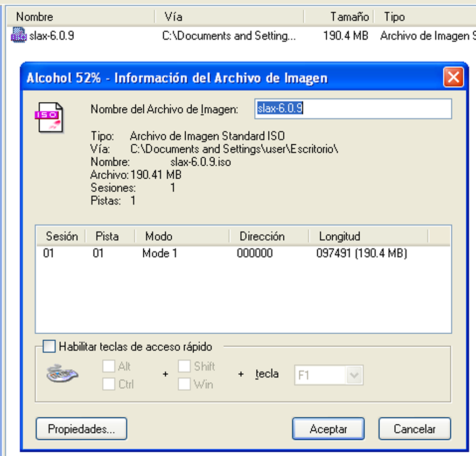This screenshot has height=456, width=476.
Task: Click the 'C:\Documents and Setting...' path cell
Action: (x=229, y=35)
